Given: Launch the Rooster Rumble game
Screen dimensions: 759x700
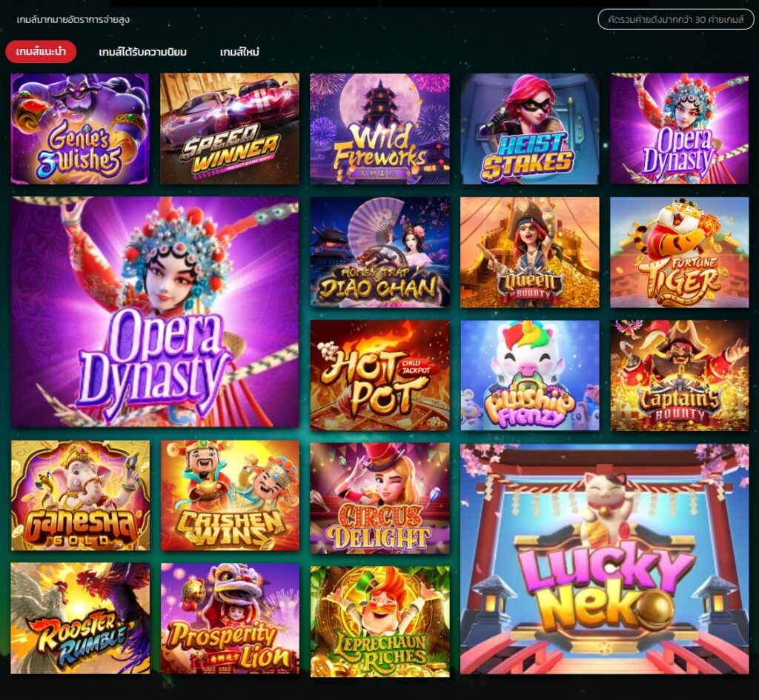Looking at the screenshot, I should click(x=80, y=619).
